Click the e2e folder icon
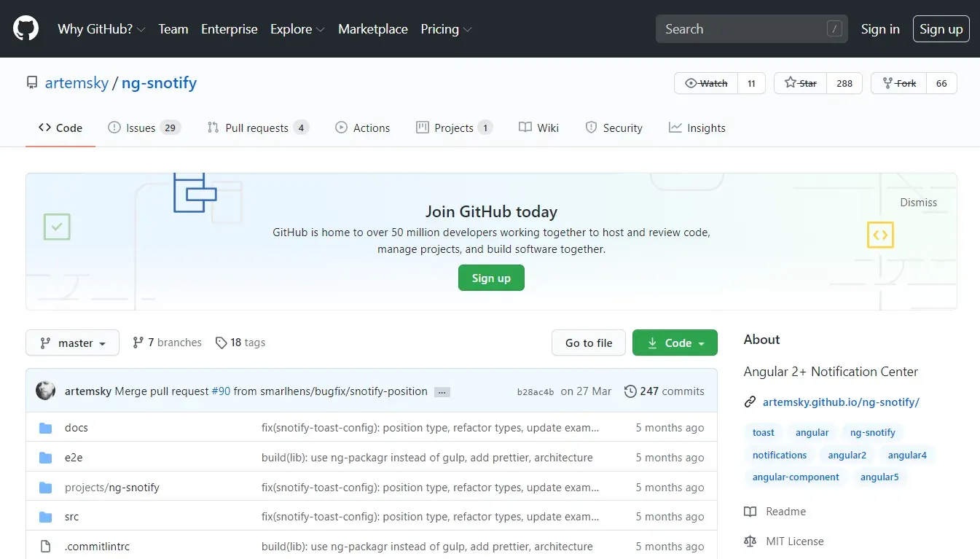The height and width of the screenshot is (559, 980). (46, 458)
